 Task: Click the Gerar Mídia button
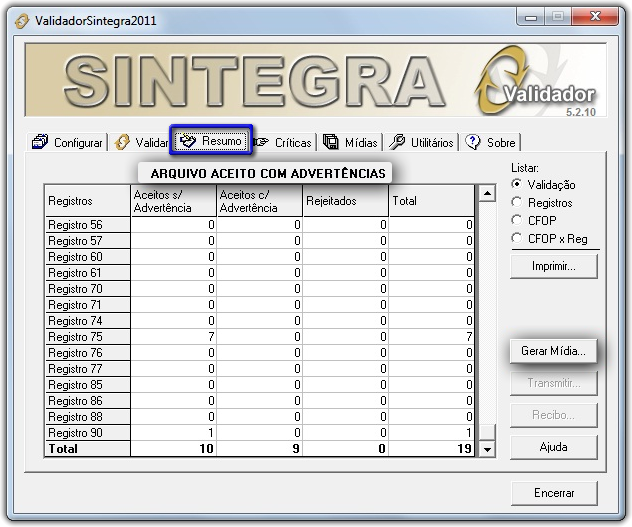coord(553,351)
